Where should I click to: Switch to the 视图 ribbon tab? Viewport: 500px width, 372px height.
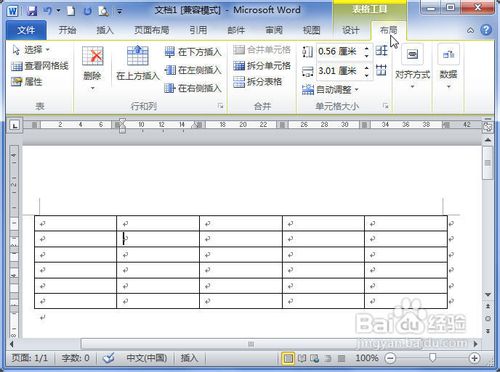click(x=311, y=30)
